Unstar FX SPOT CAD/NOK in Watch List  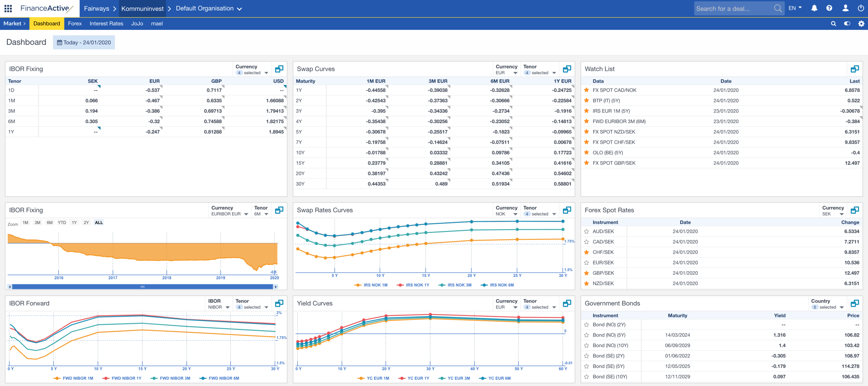(x=586, y=90)
